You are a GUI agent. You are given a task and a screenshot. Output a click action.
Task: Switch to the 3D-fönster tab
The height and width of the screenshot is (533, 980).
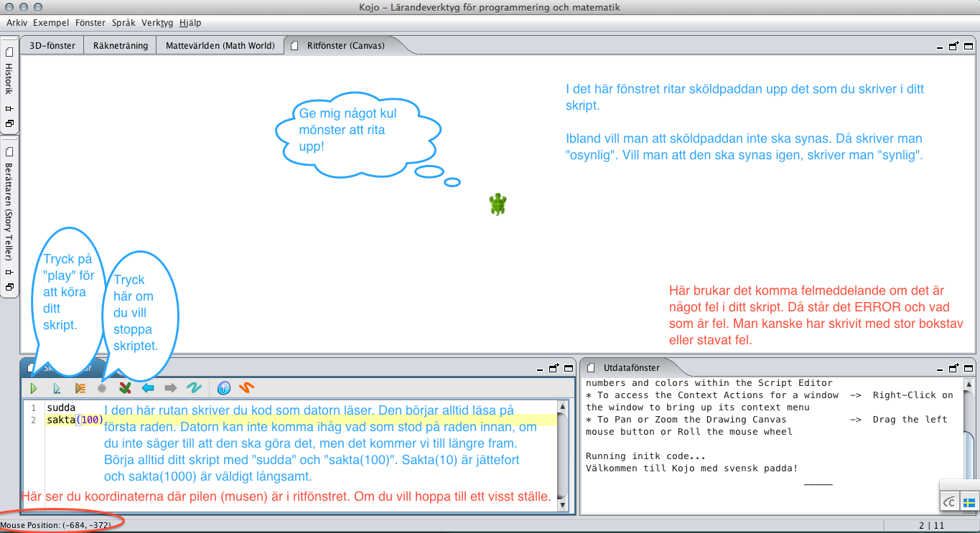(x=52, y=45)
